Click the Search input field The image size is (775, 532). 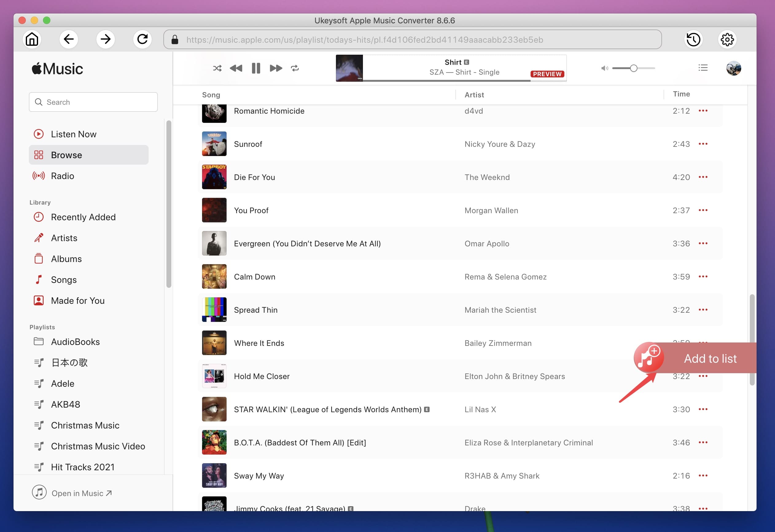94,102
